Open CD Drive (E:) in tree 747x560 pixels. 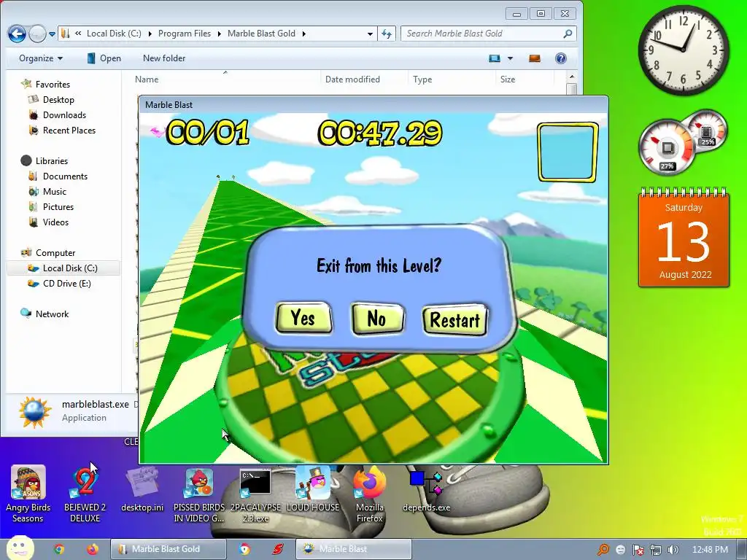(66, 284)
